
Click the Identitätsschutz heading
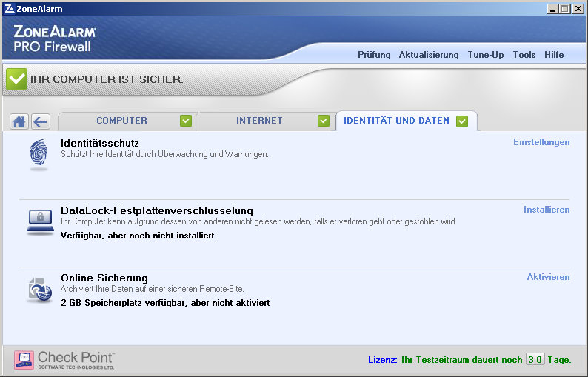[x=100, y=143]
